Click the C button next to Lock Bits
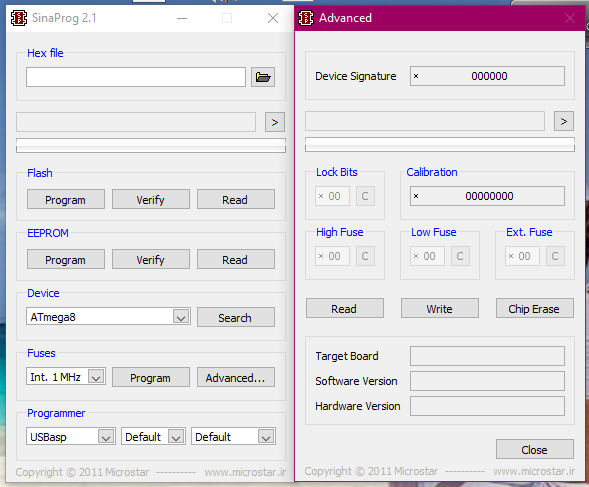Screen dimensions: 589x487 click(365, 196)
